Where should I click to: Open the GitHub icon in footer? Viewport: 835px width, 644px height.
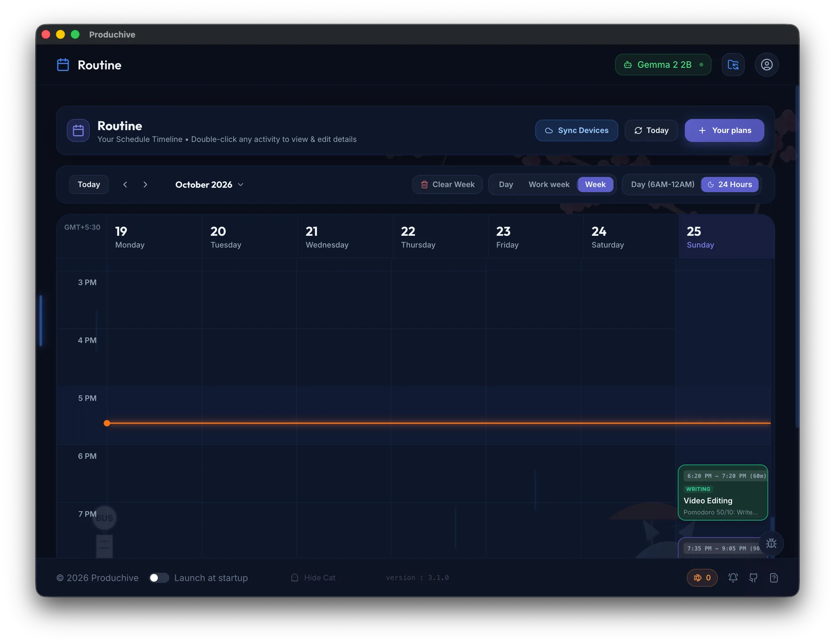(753, 577)
